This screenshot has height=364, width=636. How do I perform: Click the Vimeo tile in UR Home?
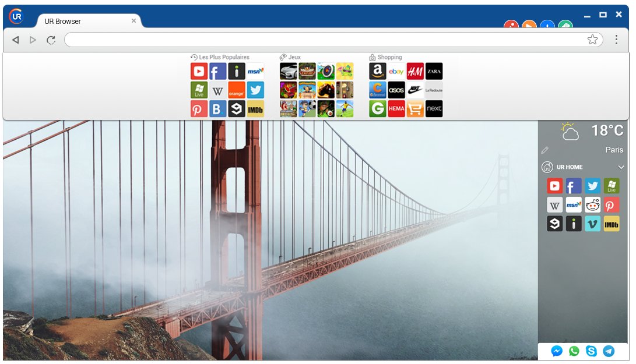592,224
